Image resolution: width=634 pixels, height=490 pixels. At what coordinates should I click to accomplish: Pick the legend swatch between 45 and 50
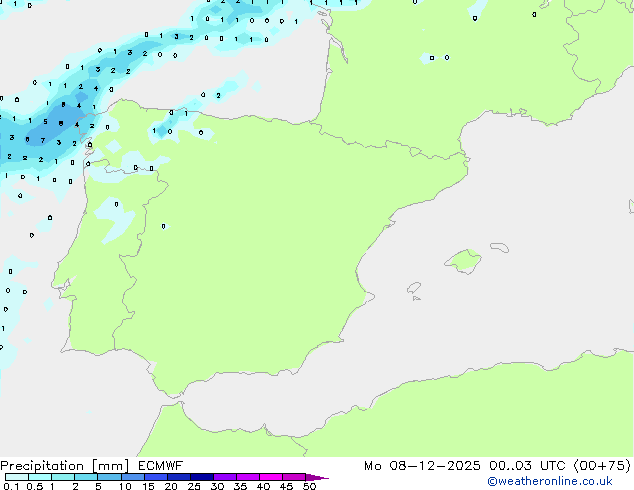pos(294,477)
